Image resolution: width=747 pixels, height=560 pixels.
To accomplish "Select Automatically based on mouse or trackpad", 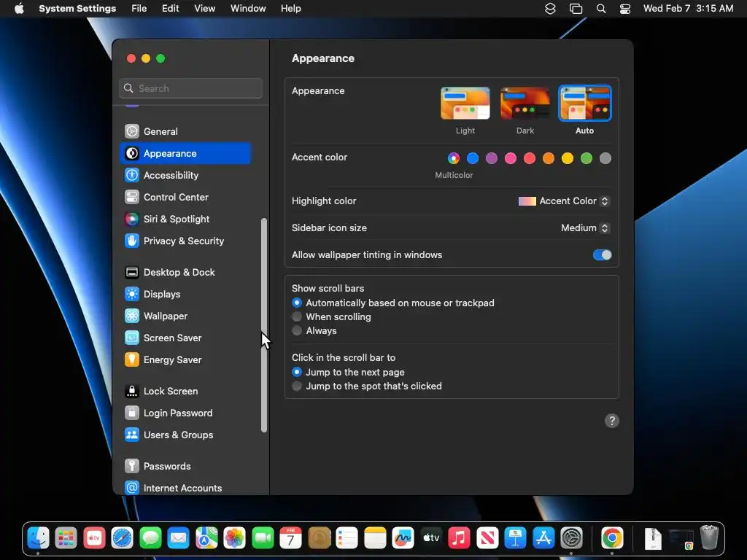I will coord(297,303).
